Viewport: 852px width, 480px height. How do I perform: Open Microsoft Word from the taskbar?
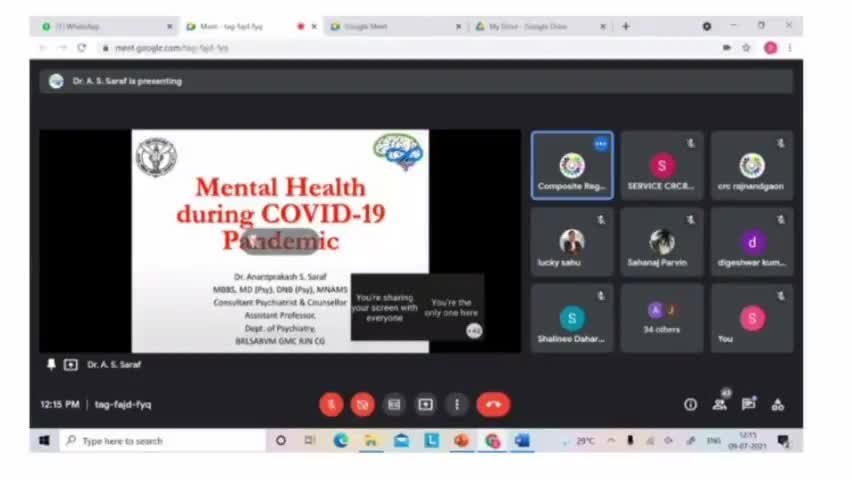[523, 441]
